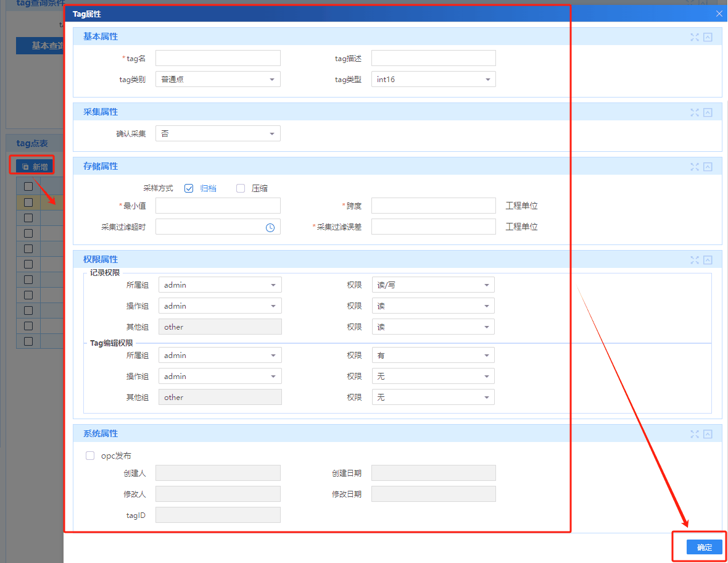Screen dimensions: 728x563
Task: Click the 新增 button in tag点表
Action: (x=35, y=167)
